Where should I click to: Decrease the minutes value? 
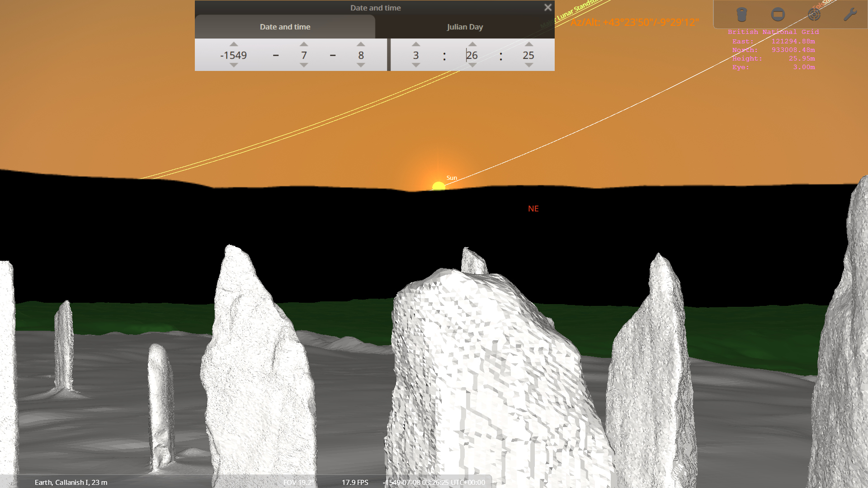pyautogui.click(x=472, y=66)
